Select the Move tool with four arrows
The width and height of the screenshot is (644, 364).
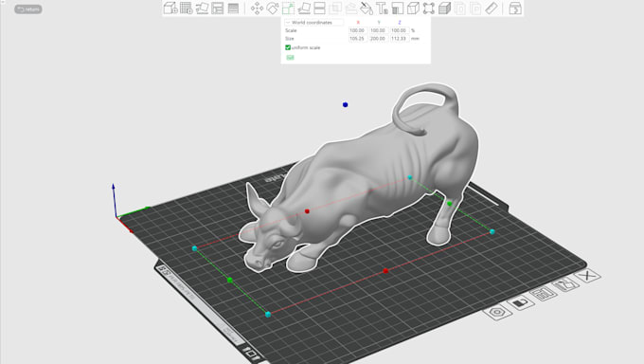(x=257, y=8)
